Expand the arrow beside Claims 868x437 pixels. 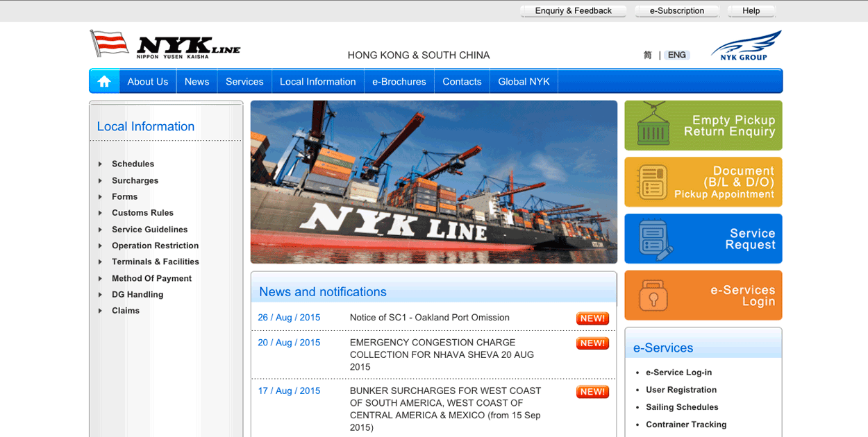pyautogui.click(x=100, y=311)
